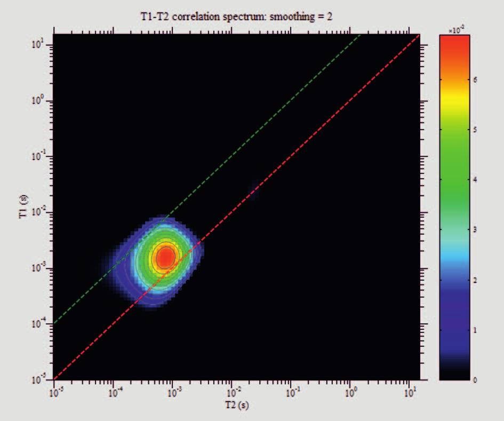Click the colorbar tick label '1'
504x421 pixels.
475,330
